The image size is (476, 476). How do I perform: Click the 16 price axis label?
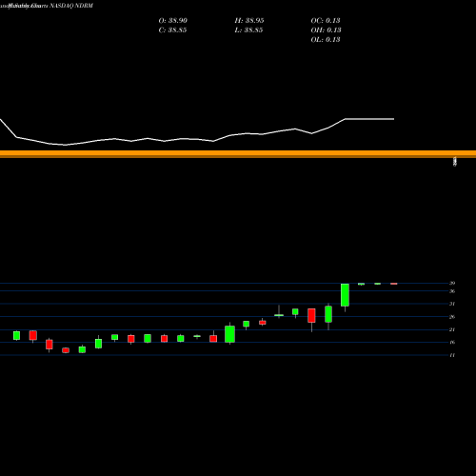[452, 343]
